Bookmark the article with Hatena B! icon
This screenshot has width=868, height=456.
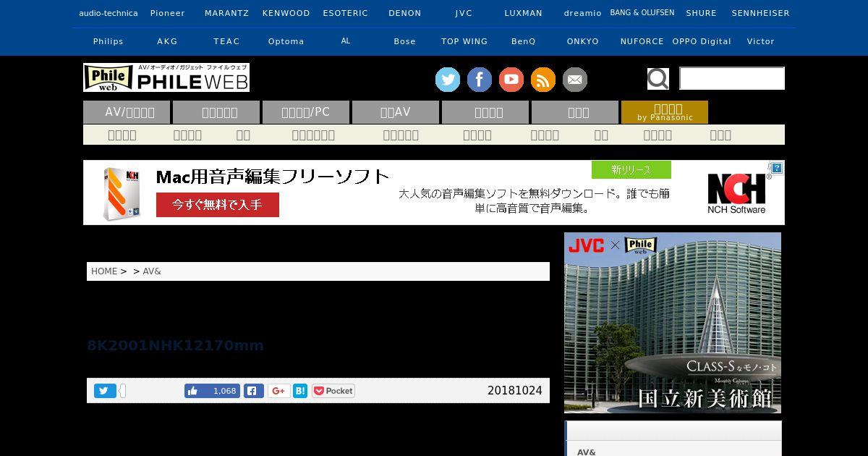[x=300, y=391]
